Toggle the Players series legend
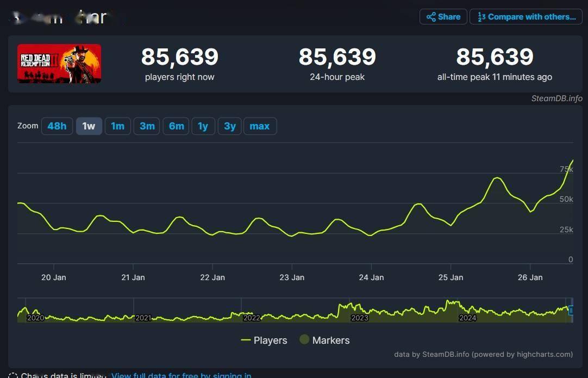 [x=264, y=340]
